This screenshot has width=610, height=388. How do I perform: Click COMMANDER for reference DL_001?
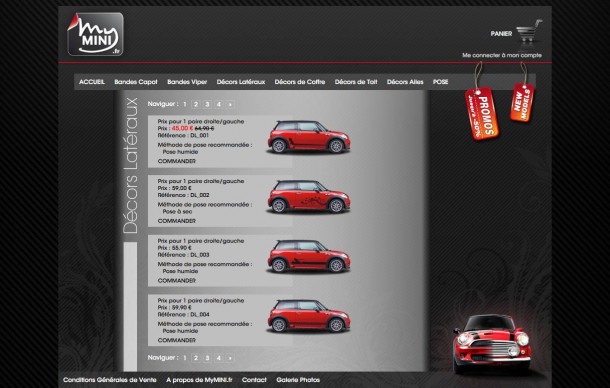tap(177, 161)
